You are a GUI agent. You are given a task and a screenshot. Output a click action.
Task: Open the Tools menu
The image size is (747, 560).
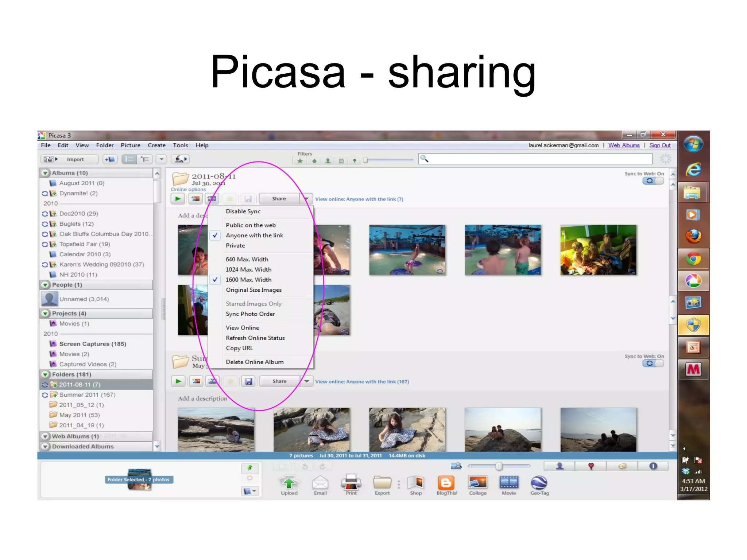tap(181, 145)
